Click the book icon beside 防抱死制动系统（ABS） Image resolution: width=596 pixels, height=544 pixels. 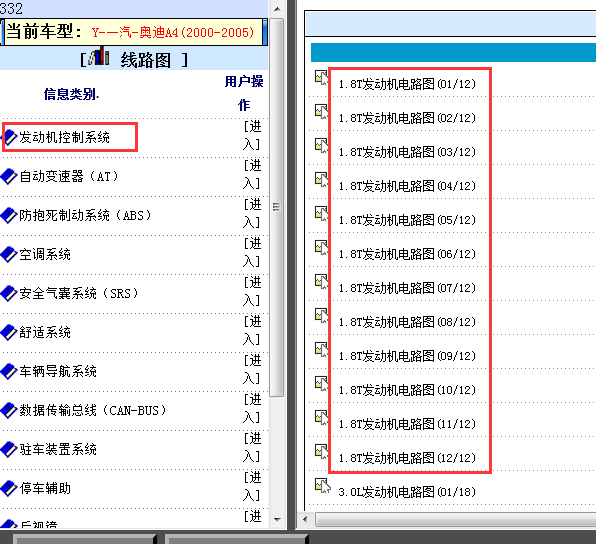pyautogui.click(x=9, y=216)
